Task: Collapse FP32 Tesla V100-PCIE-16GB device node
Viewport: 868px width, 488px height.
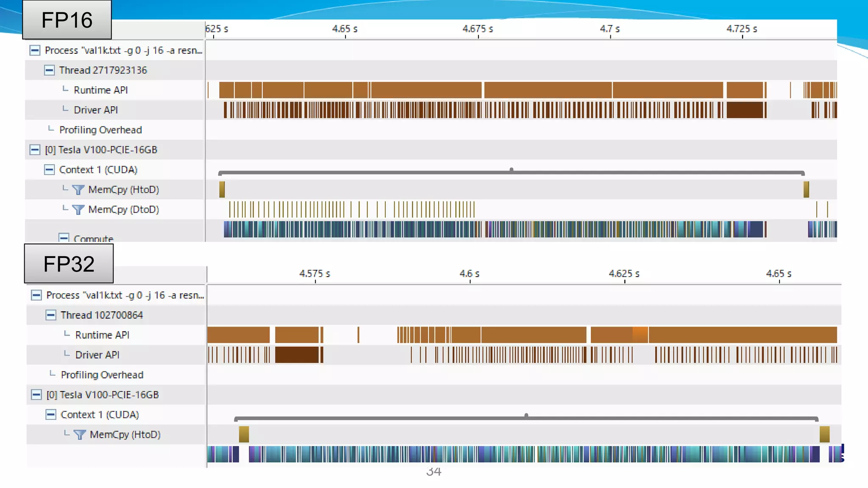Action: coord(36,395)
